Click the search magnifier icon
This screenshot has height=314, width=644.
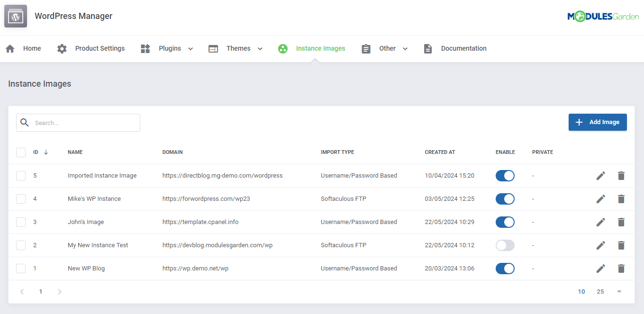tap(24, 122)
